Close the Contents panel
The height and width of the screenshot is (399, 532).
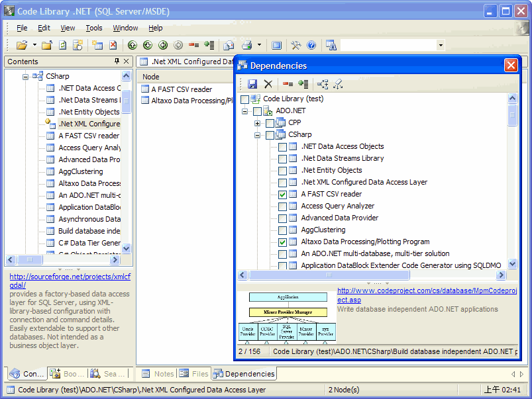[x=127, y=61]
